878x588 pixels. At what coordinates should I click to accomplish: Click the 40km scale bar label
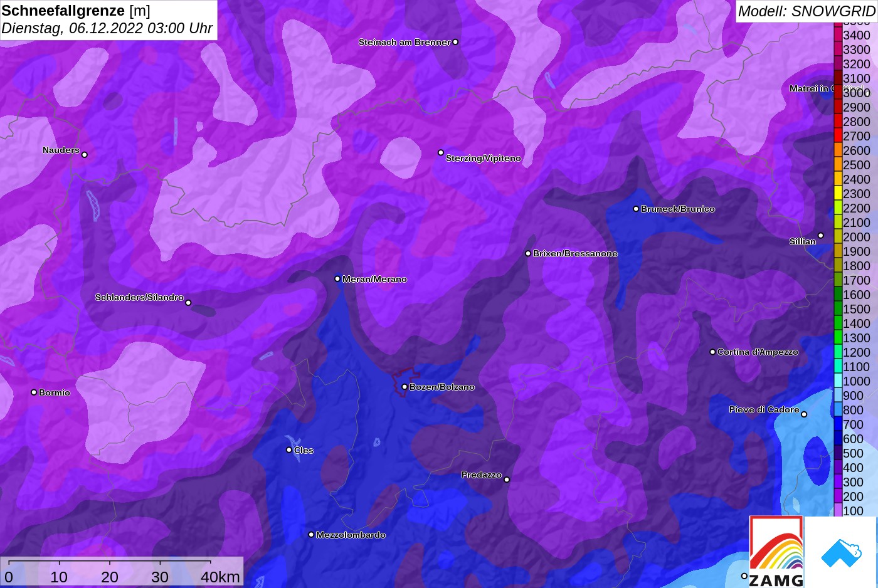point(220,577)
